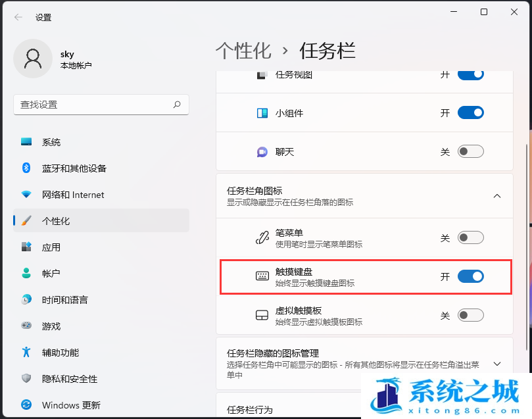Open 游戏 settings category
The width and height of the screenshot is (532, 419).
tap(101, 326)
